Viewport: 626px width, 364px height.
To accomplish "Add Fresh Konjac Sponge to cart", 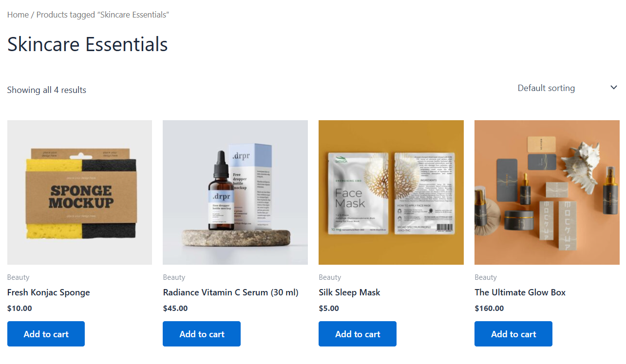I will pyautogui.click(x=46, y=334).
